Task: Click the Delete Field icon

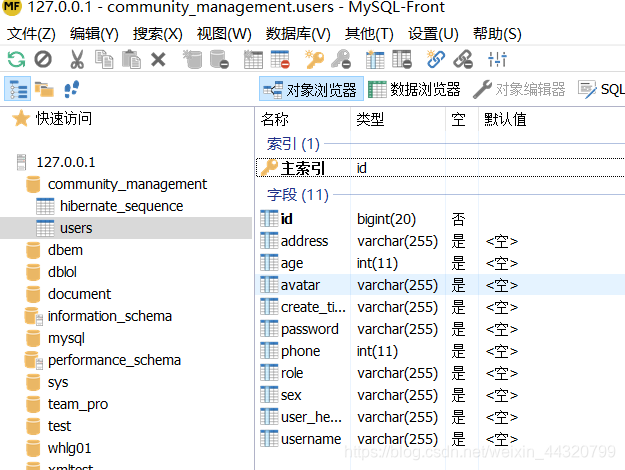Action: coord(402,60)
